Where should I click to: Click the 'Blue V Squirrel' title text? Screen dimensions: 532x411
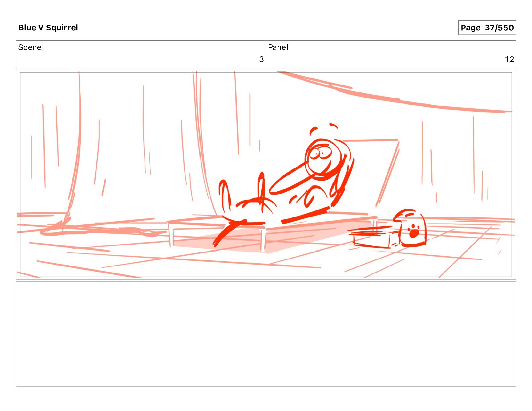point(48,28)
